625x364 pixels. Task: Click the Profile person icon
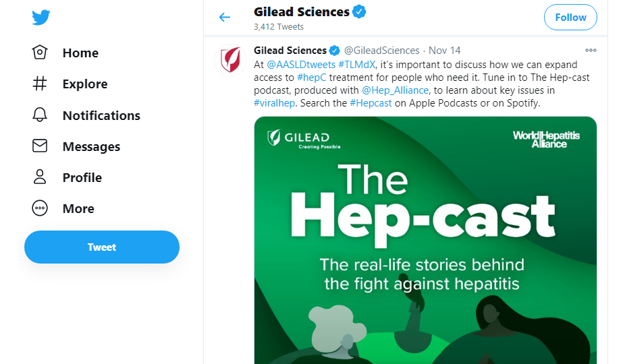coord(40,177)
